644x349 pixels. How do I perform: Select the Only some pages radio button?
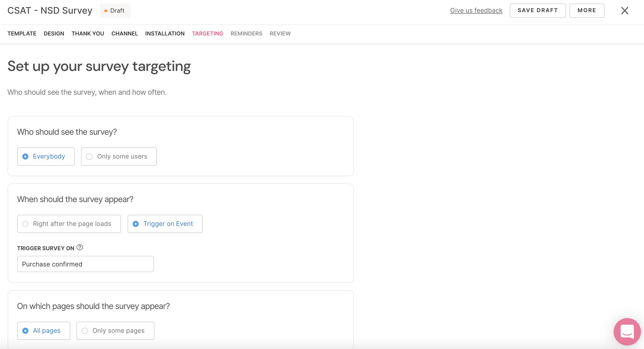coord(85,330)
